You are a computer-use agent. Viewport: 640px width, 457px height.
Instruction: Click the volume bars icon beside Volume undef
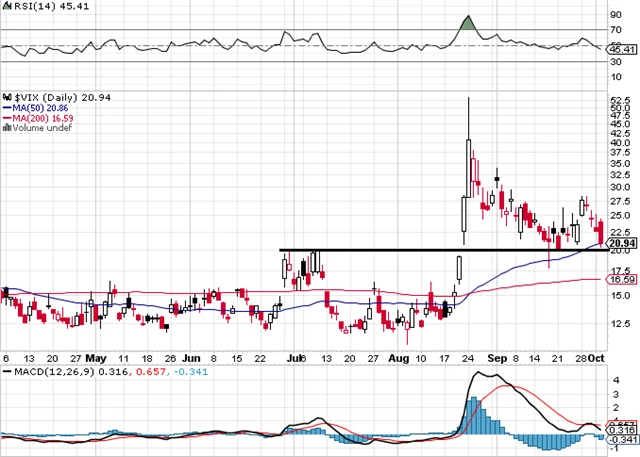tap(5, 128)
